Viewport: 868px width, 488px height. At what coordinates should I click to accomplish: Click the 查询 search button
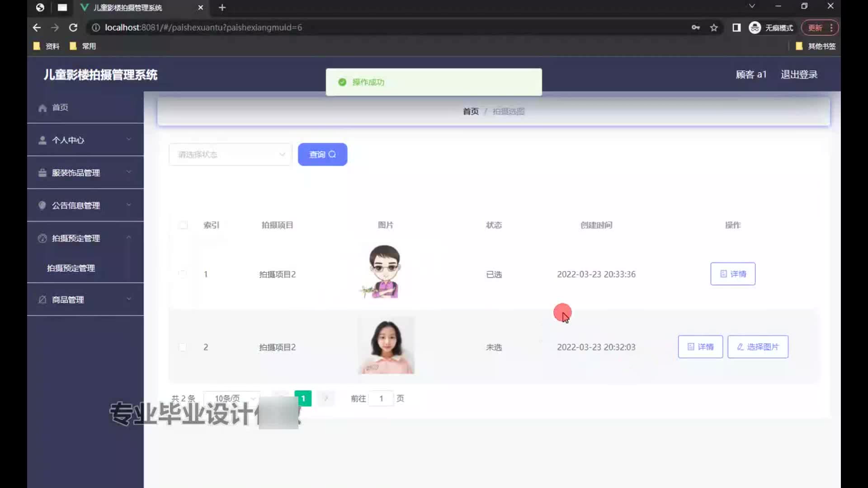tap(322, 155)
